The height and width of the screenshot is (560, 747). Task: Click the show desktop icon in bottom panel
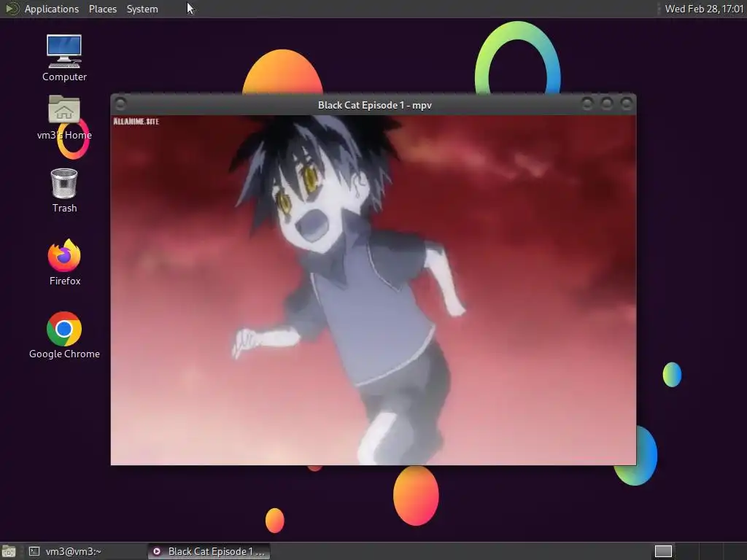[9, 551]
